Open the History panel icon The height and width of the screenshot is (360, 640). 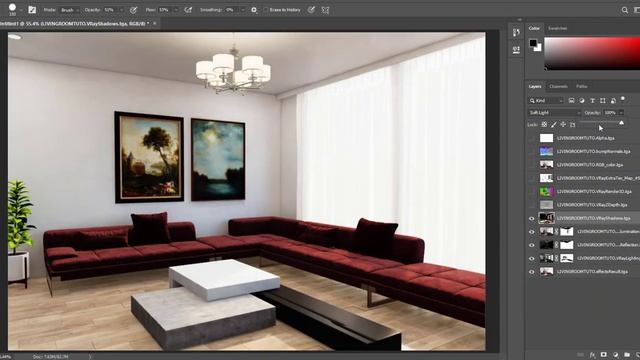click(x=516, y=33)
